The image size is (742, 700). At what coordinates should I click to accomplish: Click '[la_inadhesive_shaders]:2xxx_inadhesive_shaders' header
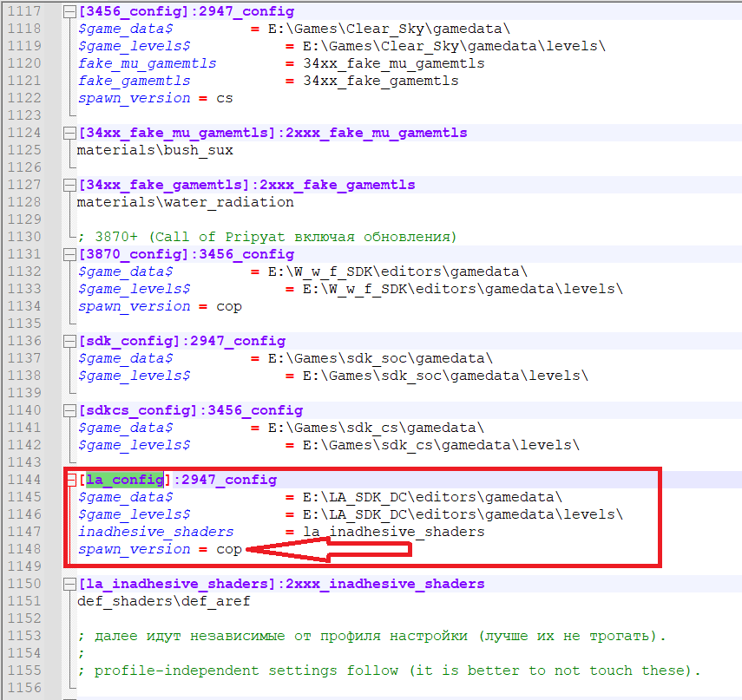[x=281, y=584]
